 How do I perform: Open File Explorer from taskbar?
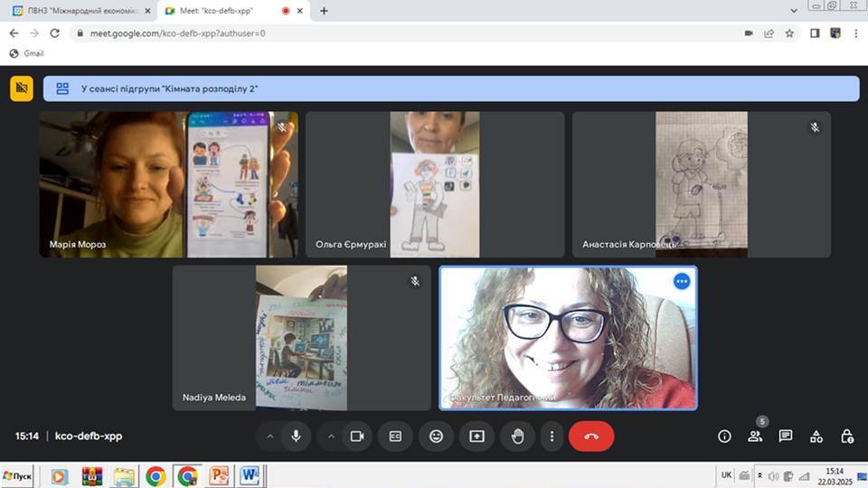[124, 476]
